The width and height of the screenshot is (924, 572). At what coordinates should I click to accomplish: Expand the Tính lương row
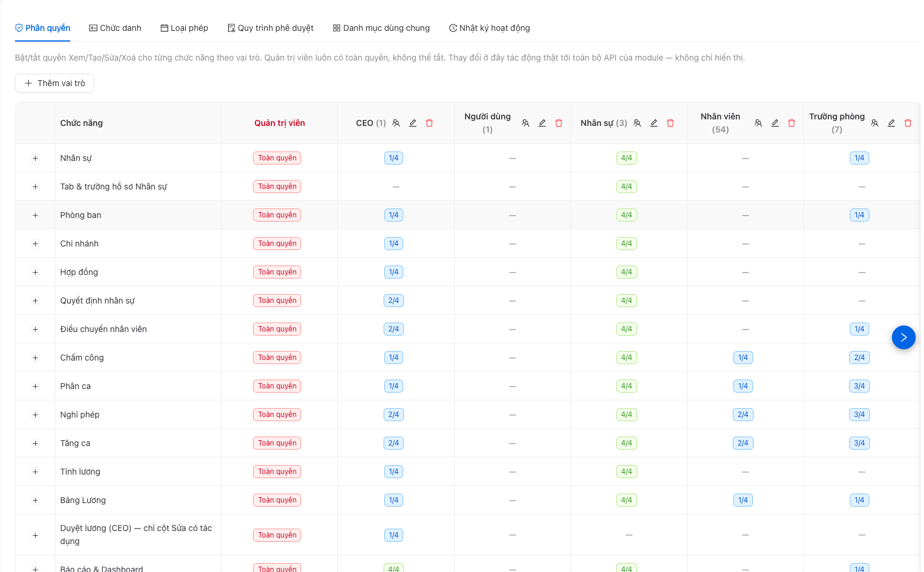tap(35, 472)
